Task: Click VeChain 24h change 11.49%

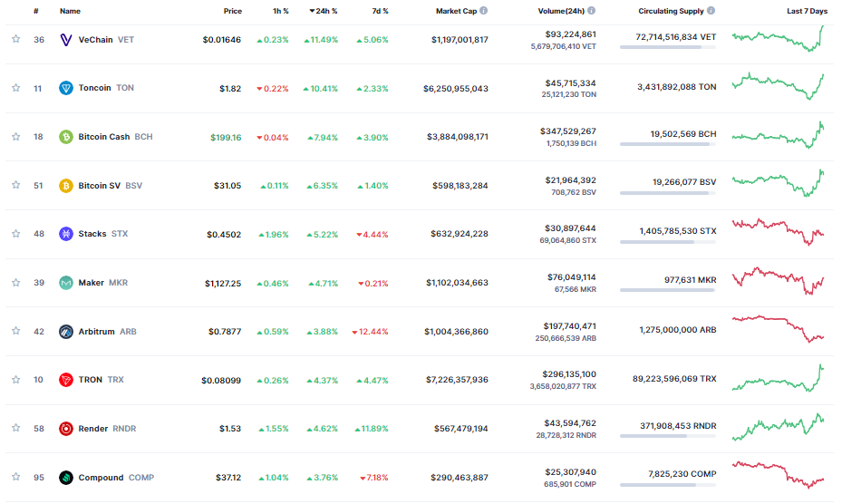Action: click(x=321, y=40)
